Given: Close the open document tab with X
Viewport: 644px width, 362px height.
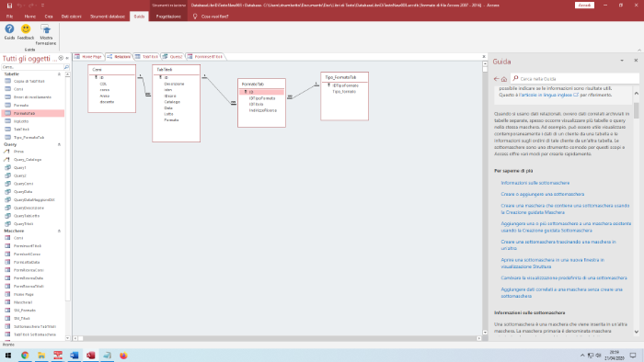Looking at the screenshot, I should [x=483, y=57].
